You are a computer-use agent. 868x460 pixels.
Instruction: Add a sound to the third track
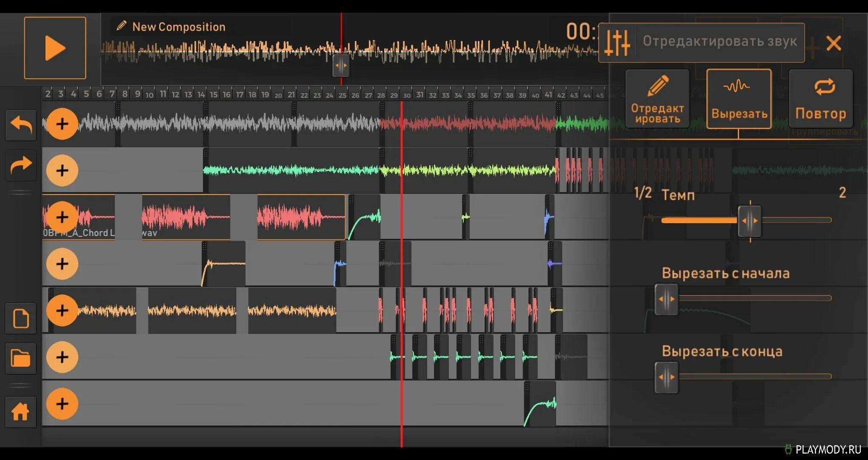(62, 217)
